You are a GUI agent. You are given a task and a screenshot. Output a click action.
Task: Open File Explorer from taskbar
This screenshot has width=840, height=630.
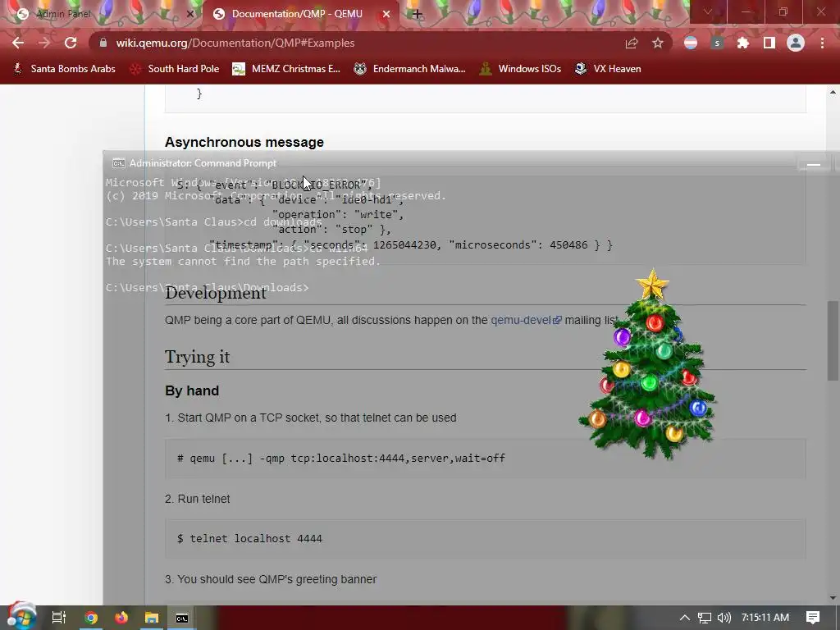point(152,618)
